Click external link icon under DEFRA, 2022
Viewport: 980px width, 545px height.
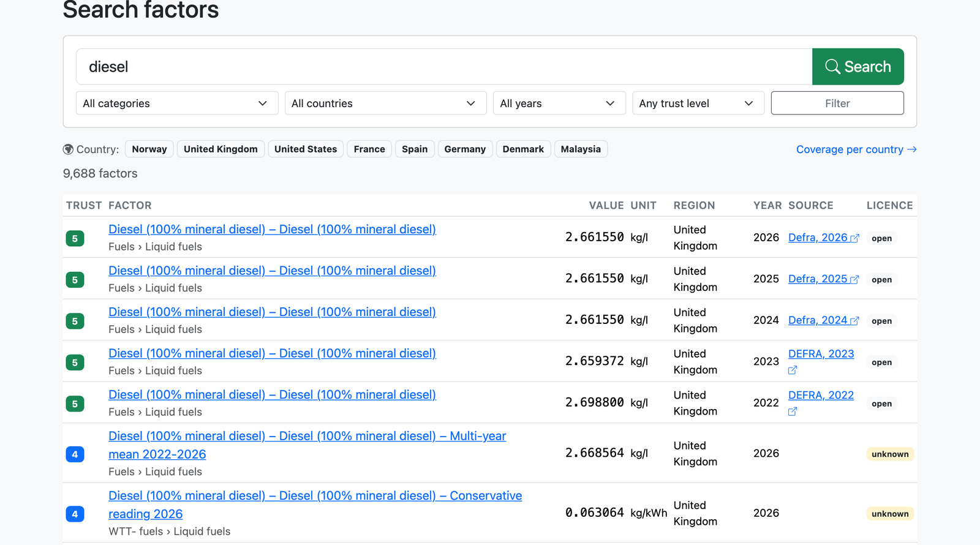pos(793,412)
